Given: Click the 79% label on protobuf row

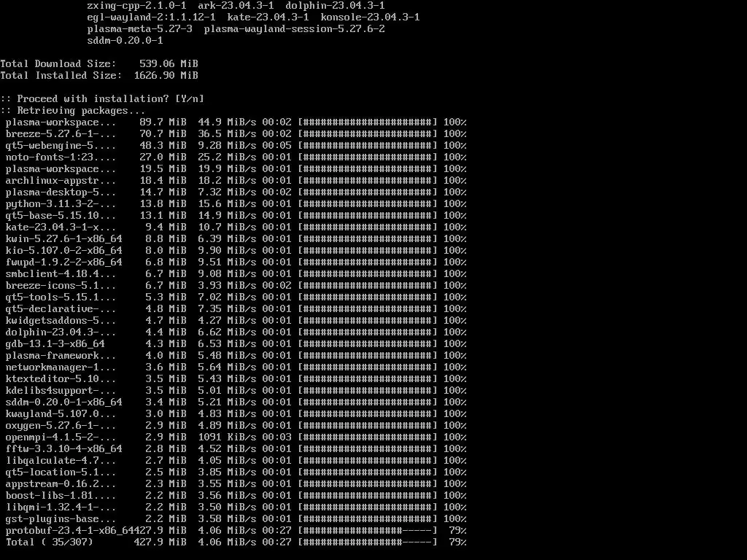Looking at the screenshot, I should point(457,531).
